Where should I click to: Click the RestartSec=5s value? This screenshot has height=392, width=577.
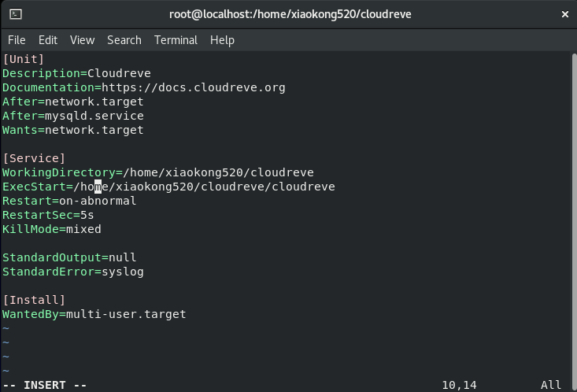coord(87,215)
